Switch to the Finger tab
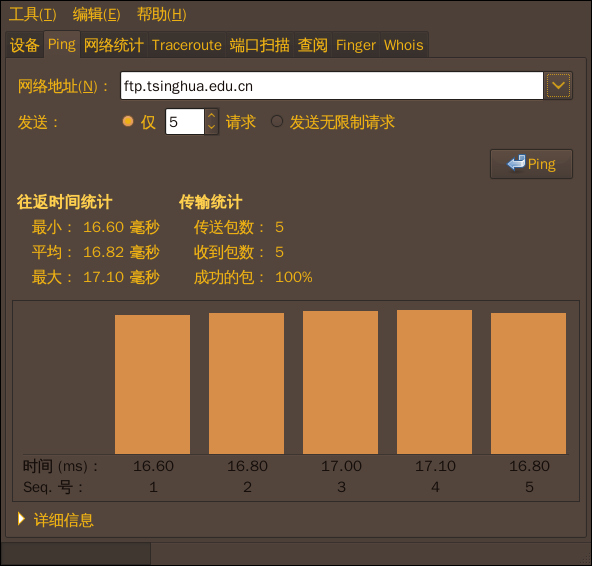This screenshot has width=592, height=566. pos(356,45)
